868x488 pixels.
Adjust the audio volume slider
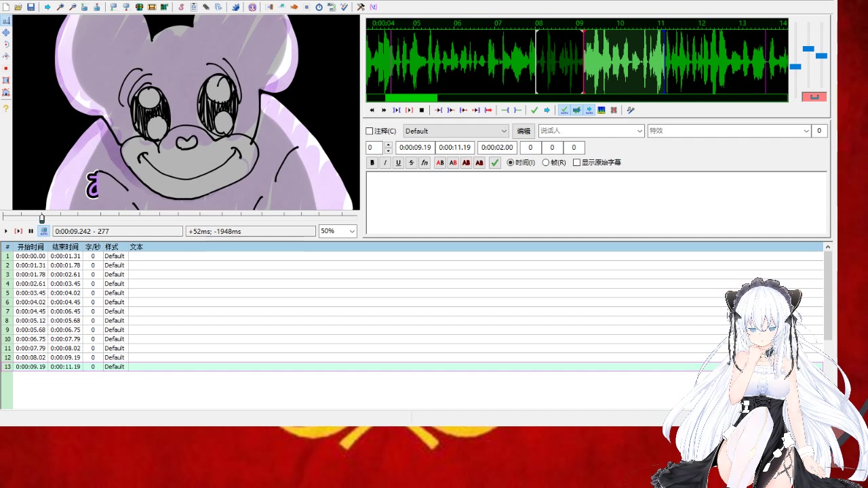click(821, 56)
